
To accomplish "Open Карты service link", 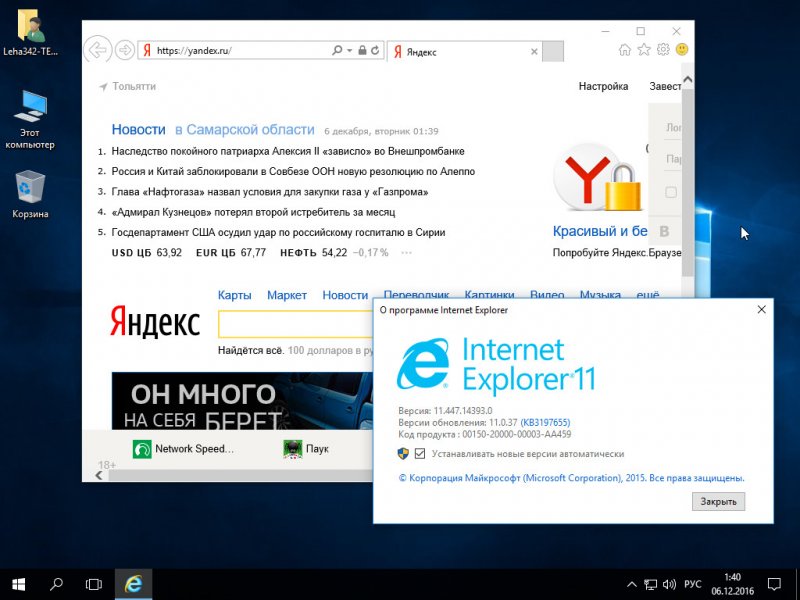I will tap(235, 295).
